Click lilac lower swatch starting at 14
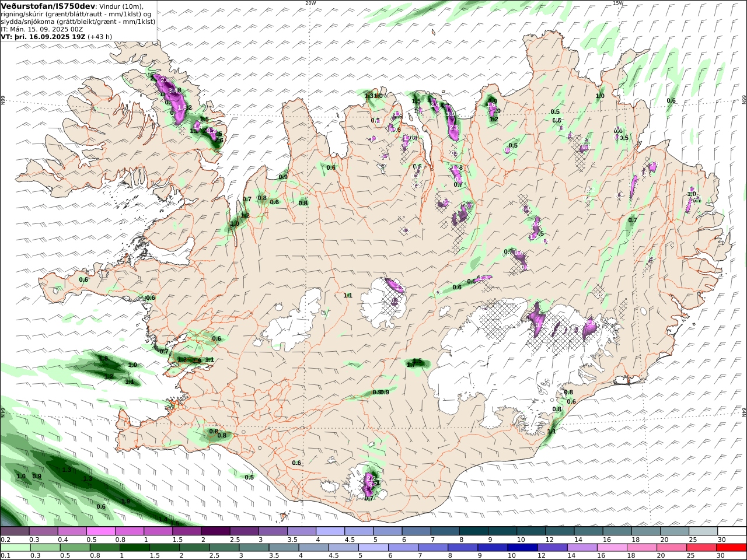The width and height of the screenshot is (747, 560). tap(582, 548)
